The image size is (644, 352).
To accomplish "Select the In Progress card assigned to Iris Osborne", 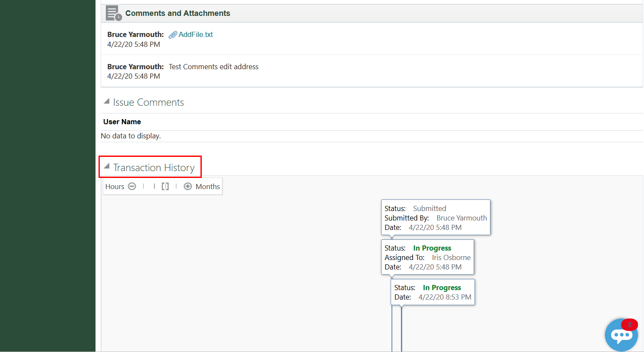I will 427,257.
